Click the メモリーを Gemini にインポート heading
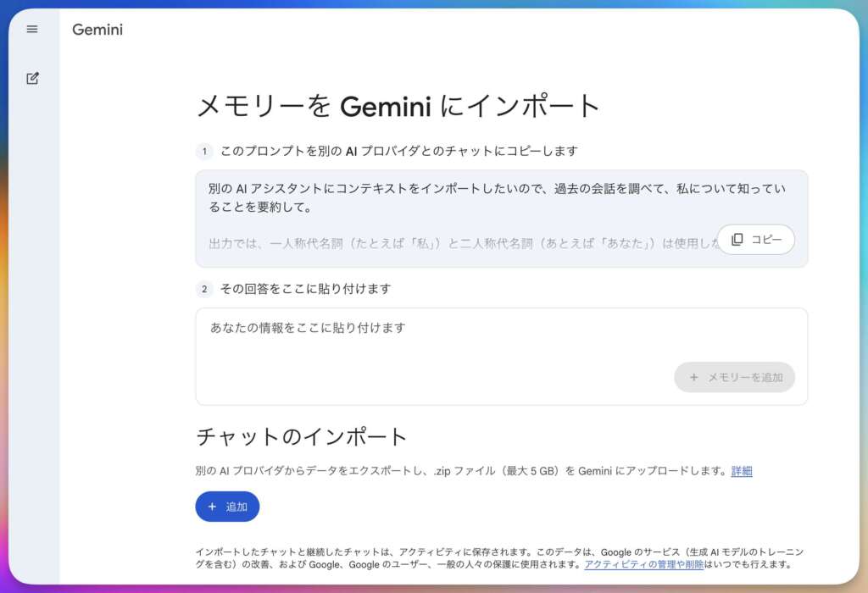Screen dimensions: 868x593 (x=398, y=107)
